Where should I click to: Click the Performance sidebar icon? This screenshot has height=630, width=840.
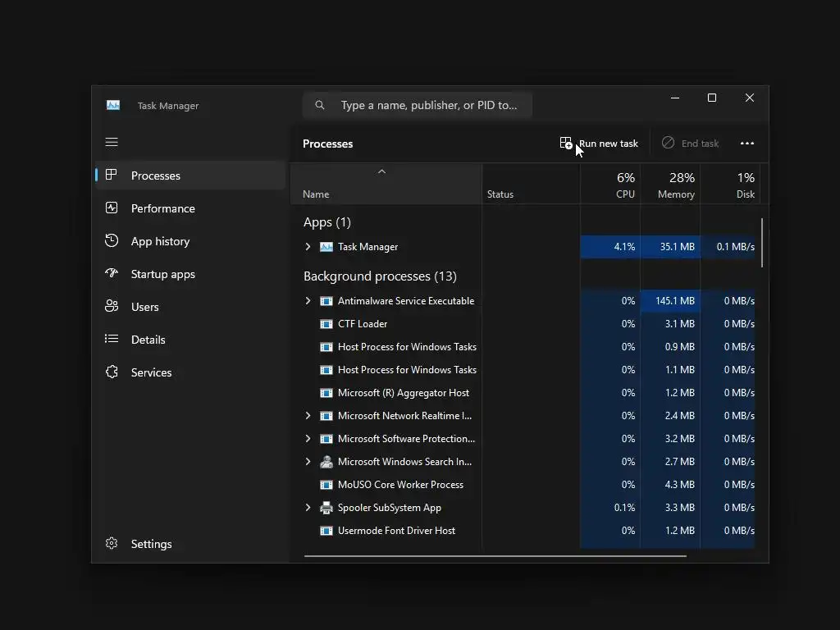112,208
